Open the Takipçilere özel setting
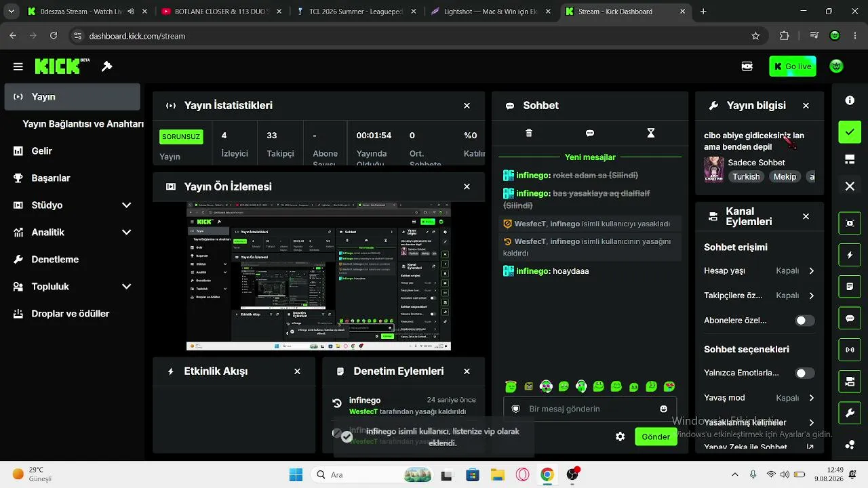 click(x=759, y=296)
